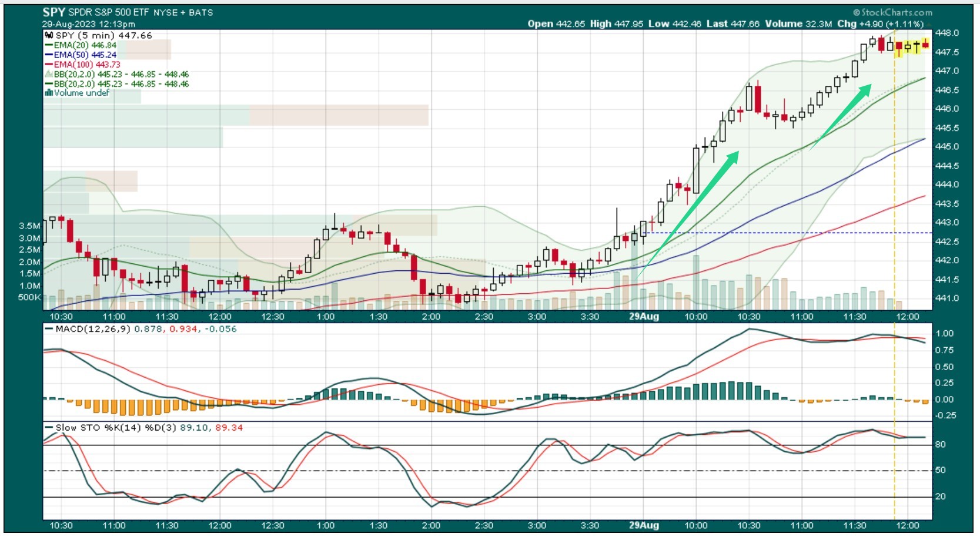Click the 445.0 price axis label

946,147
